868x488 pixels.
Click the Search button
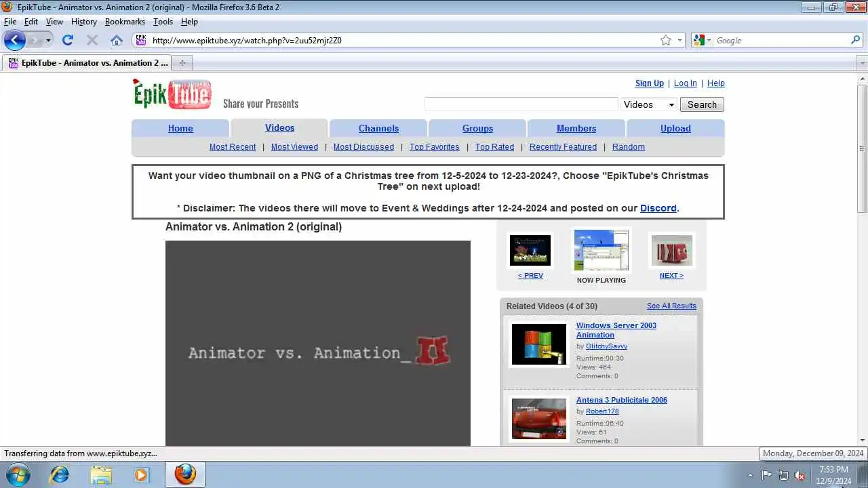[x=702, y=104]
